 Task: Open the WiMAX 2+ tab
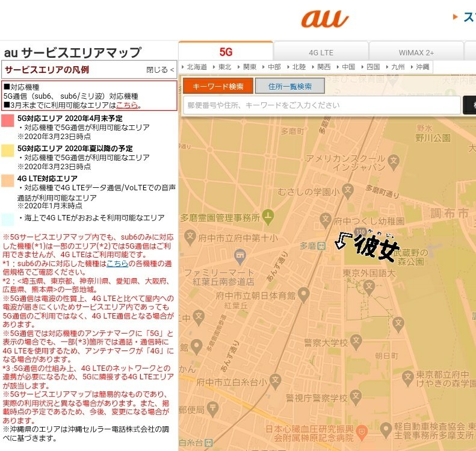click(416, 52)
